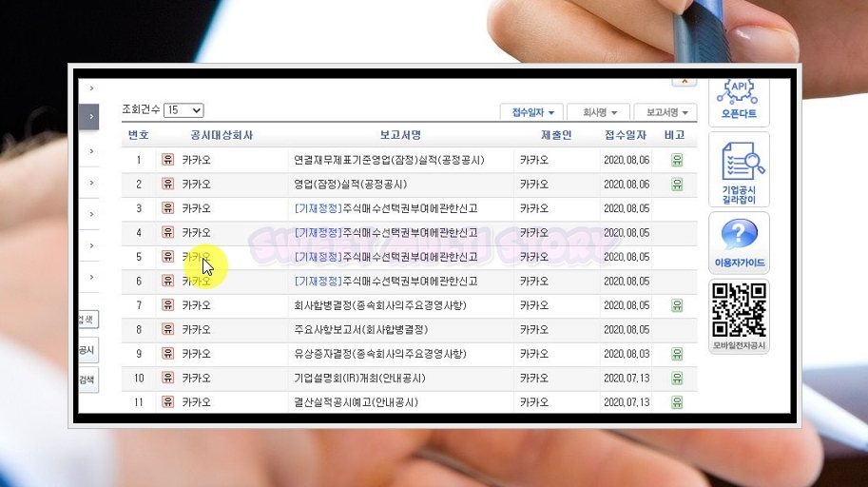This screenshot has width=868, height=487.
Task: Click green 유 remark icon in row 1
Action: tap(677, 160)
